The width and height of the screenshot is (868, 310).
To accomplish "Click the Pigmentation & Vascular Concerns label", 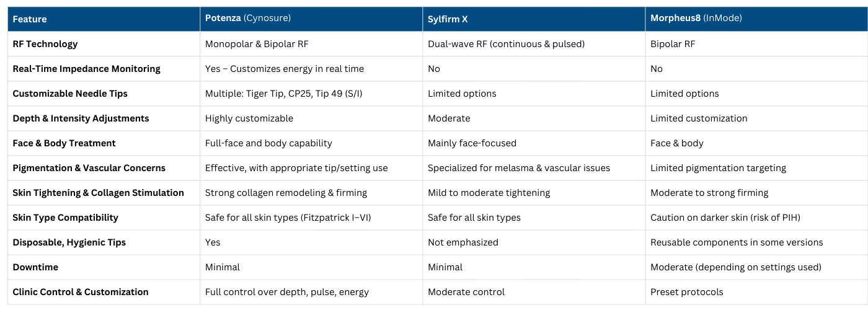I will click(x=89, y=168).
